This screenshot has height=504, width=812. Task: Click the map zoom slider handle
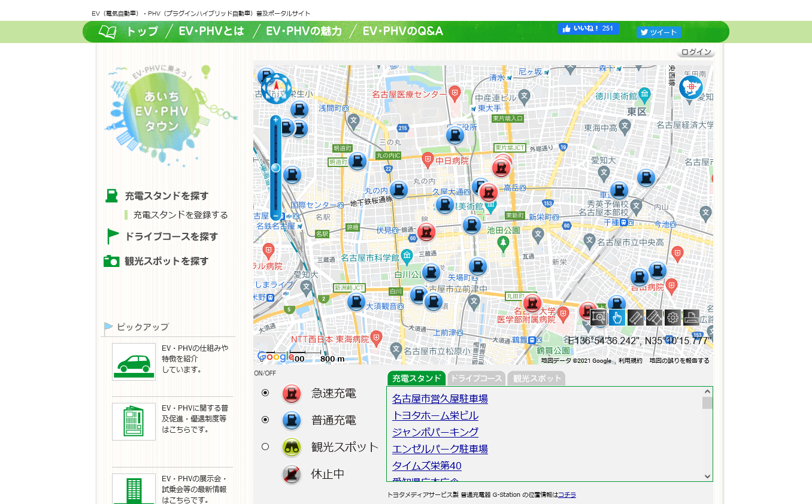coord(275,168)
